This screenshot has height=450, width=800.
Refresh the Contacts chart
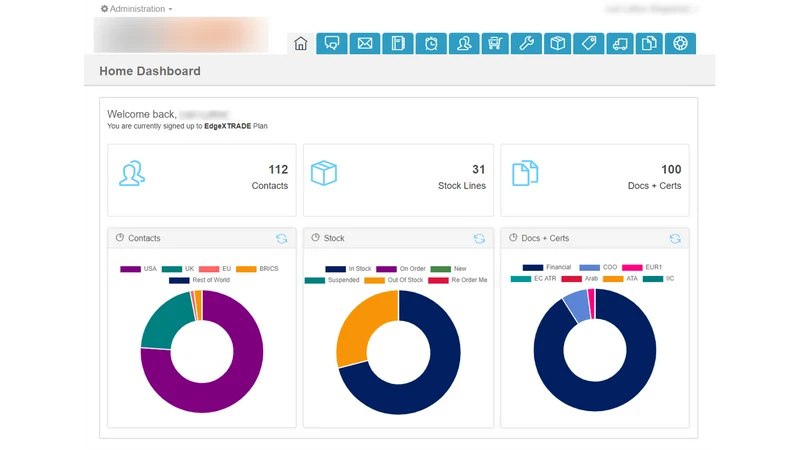pos(282,239)
